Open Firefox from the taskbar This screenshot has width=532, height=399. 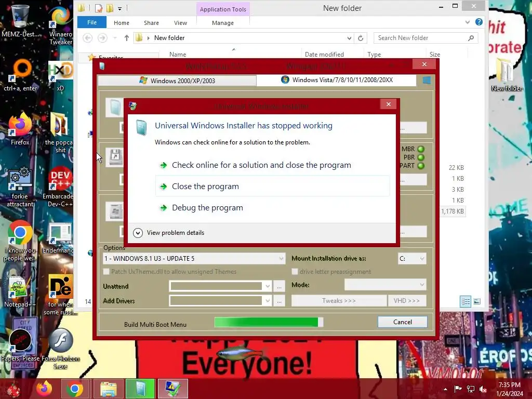tap(44, 389)
